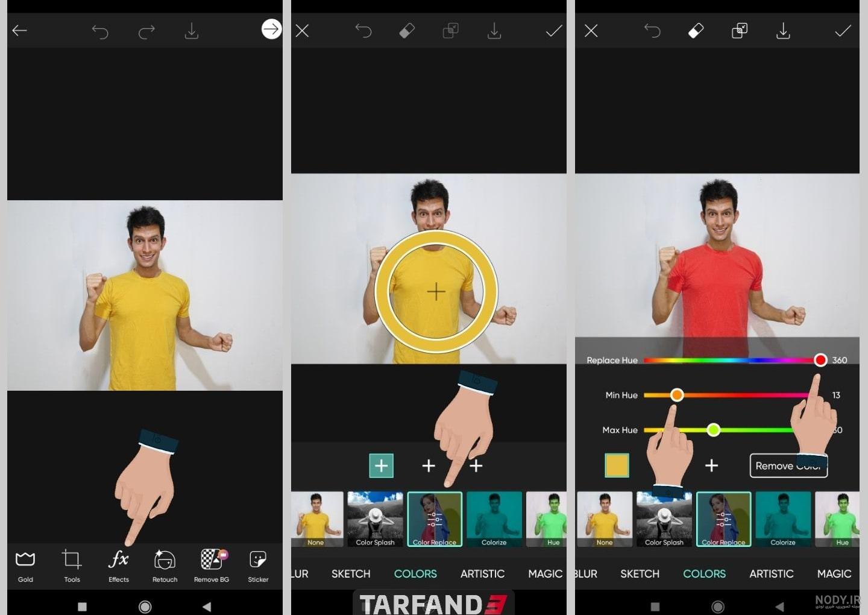Click the Replace Hue slider handle
The image size is (868, 615).
click(x=820, y=360)
